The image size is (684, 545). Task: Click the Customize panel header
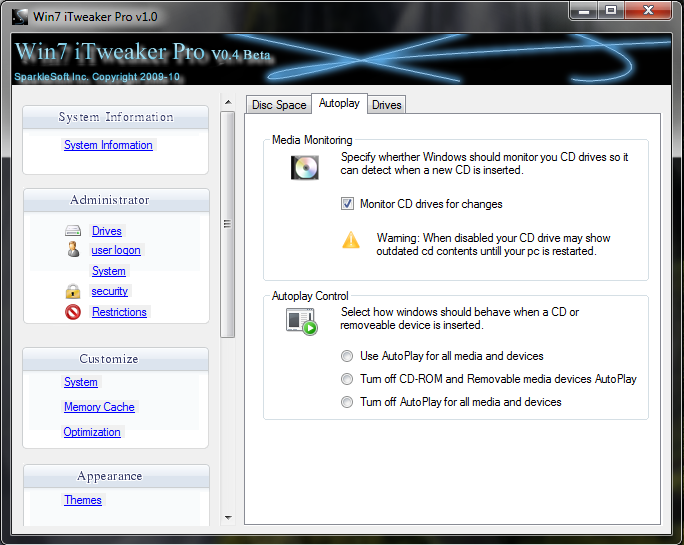point(116,359)
